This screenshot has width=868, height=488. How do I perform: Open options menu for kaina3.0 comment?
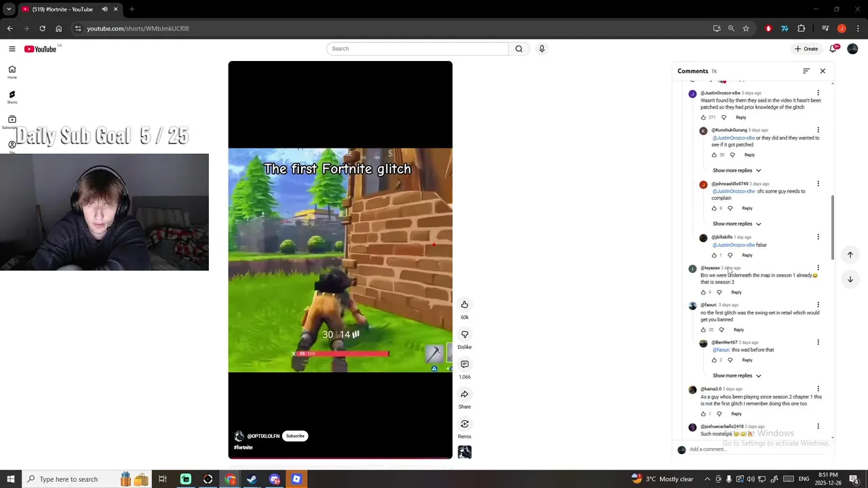click(818, 389)
